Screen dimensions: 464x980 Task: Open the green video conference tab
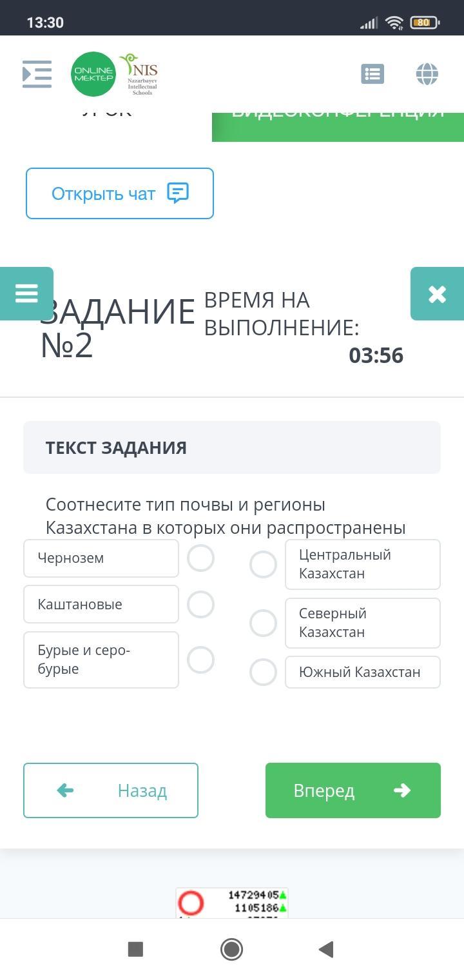(x=338, y=126)
